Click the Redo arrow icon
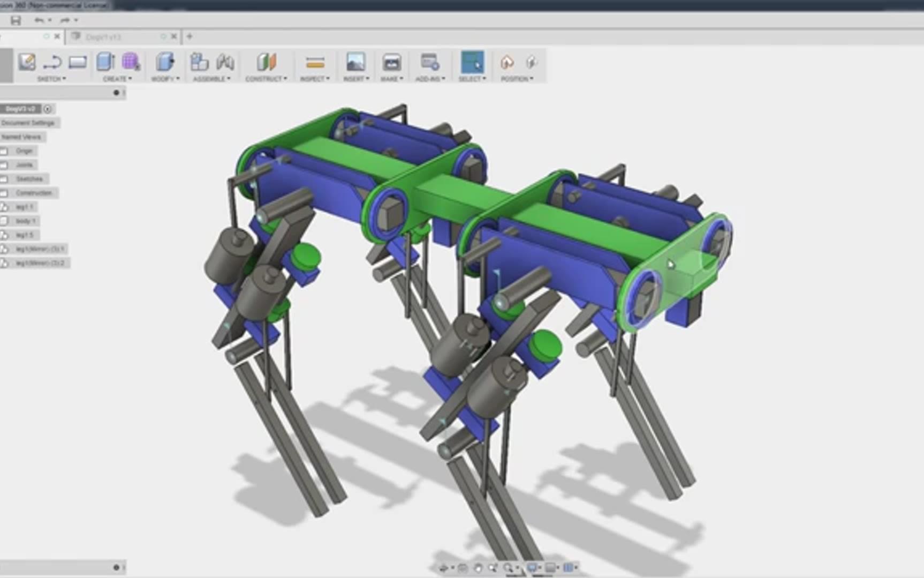The width and height of the screenshot is (924, 578). coord(65,20)
